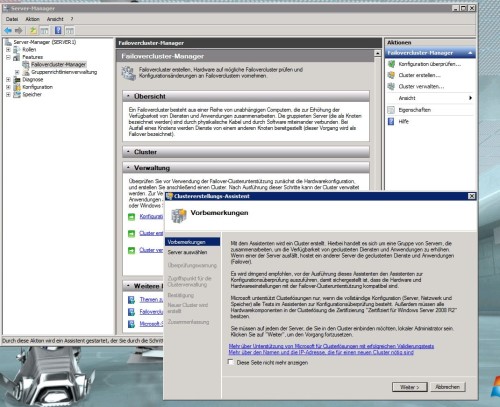
Task: Expand the Rollen tree node
Action: click(x=8, y=50)
